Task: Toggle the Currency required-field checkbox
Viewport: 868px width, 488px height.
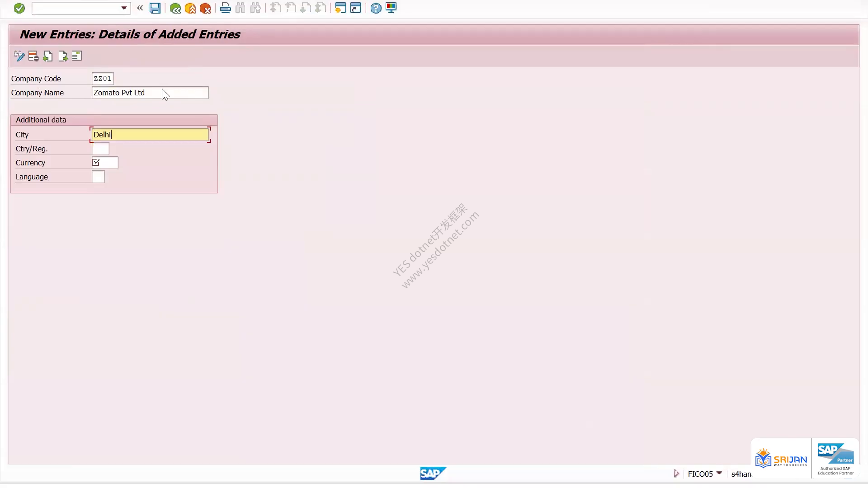Action: click(96, 162)
